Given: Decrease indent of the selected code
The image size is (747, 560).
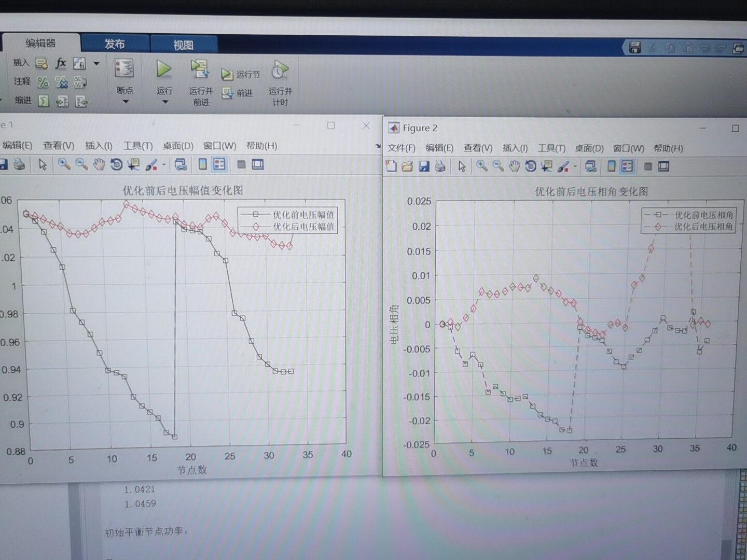Looking at the screenshot, I should 81,101.
